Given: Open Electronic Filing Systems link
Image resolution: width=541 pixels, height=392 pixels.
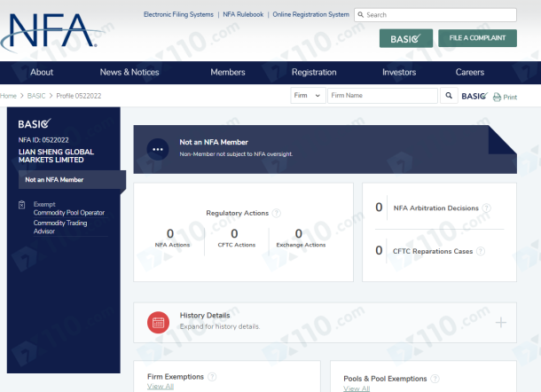Looking at the screenshot, I should pyautogui.click(x=178, y=14).
